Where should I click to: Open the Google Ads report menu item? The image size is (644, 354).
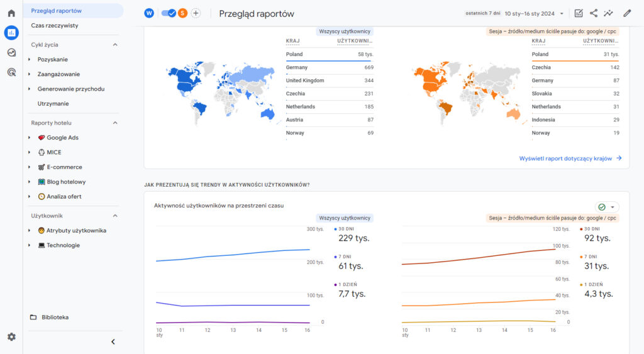point(62,138)
